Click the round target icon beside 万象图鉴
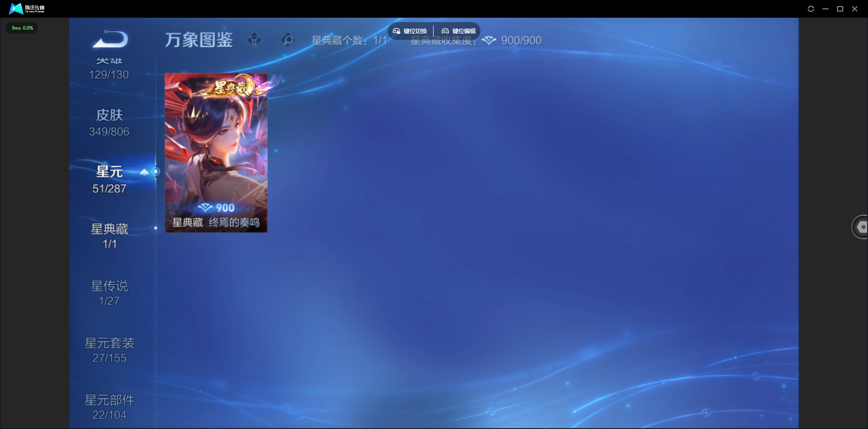This screenshot has width=868, height=429. (288, 40)
